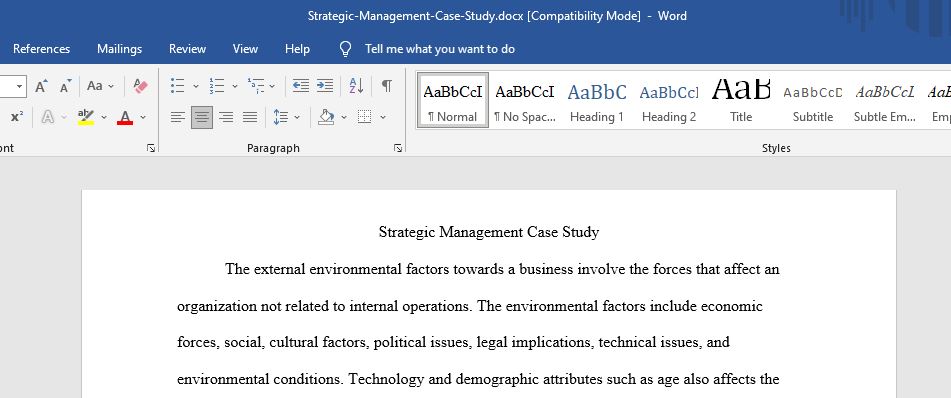Image resolution: width=951 pixels, height=398 pixels.
Task: Expand the Bullets dropdown arrow
Action: (x=195, y=86)
